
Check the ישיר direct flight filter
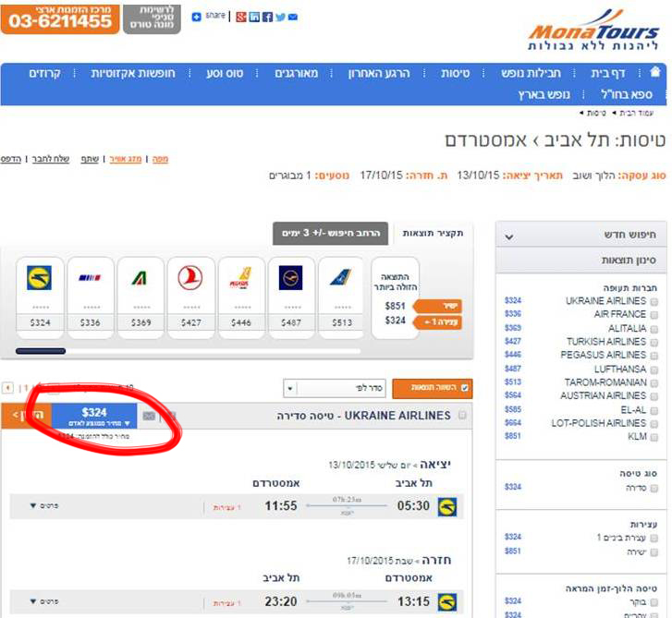(x=654, y=552)
